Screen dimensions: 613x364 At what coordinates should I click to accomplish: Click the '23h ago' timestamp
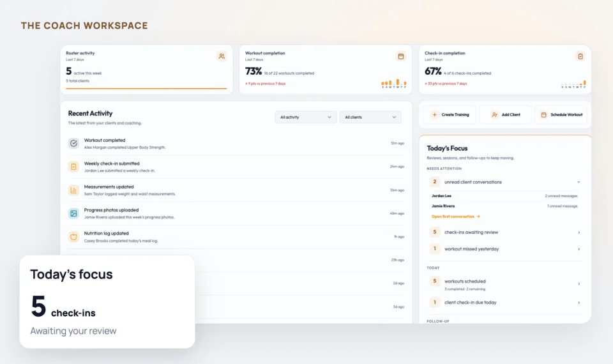point(398,260)
